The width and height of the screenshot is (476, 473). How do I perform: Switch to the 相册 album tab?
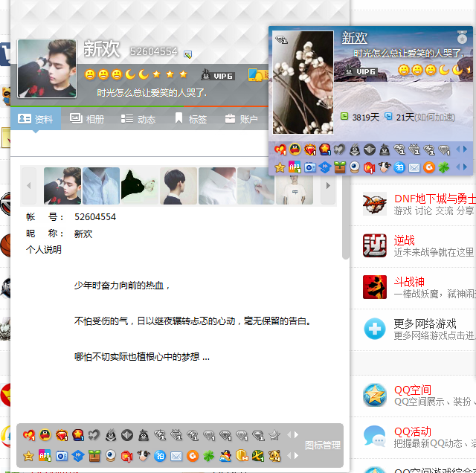pyautogui.click(x=87, y=119)
